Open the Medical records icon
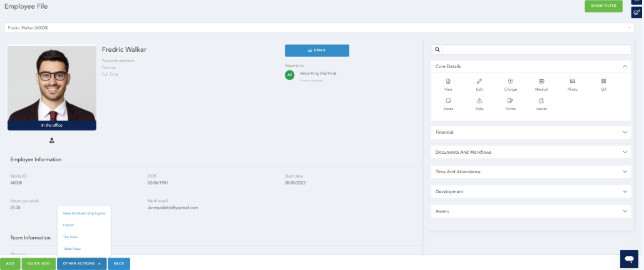 [541, 82]
